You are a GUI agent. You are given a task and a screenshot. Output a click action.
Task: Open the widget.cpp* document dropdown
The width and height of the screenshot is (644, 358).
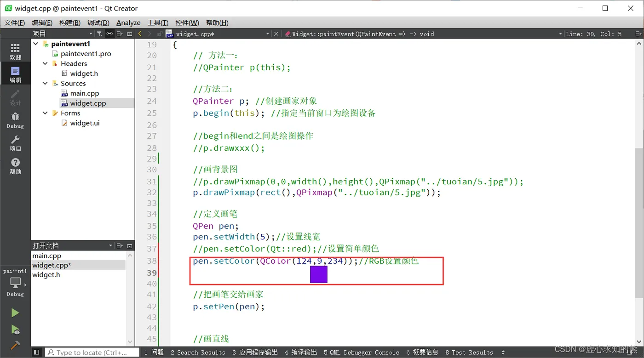268,33
